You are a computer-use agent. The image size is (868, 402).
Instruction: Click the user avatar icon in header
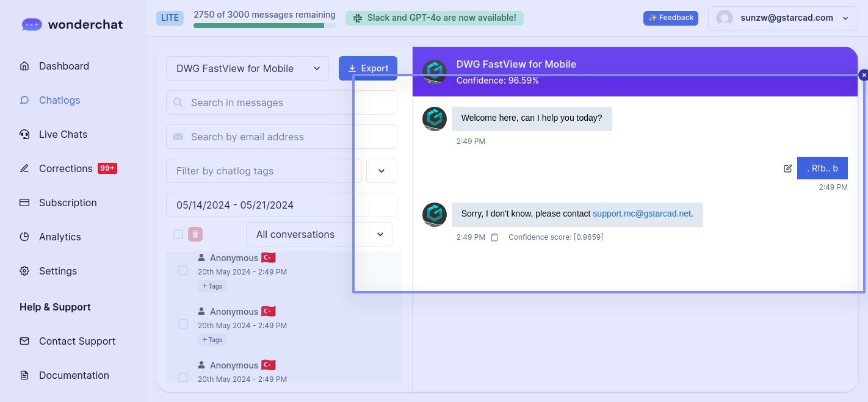pyautogui.click(x=725, y=18)
